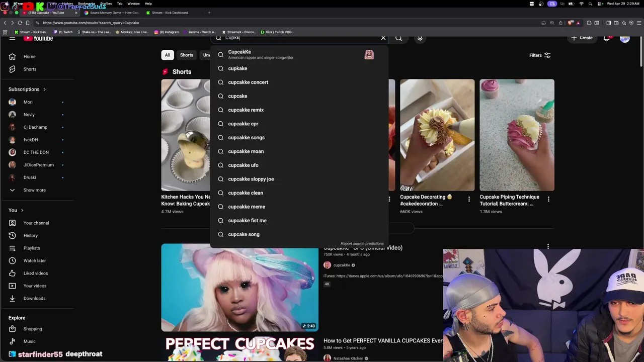Screen dimensions: 644x362
Task: Open Cj Dachamp subscription channel
Action: [x=35, y=127]
